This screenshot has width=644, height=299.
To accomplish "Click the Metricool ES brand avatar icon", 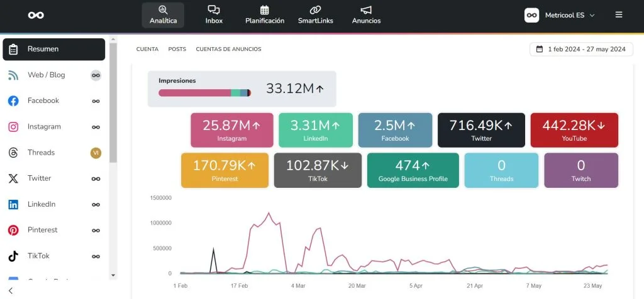I will (532, 15).
